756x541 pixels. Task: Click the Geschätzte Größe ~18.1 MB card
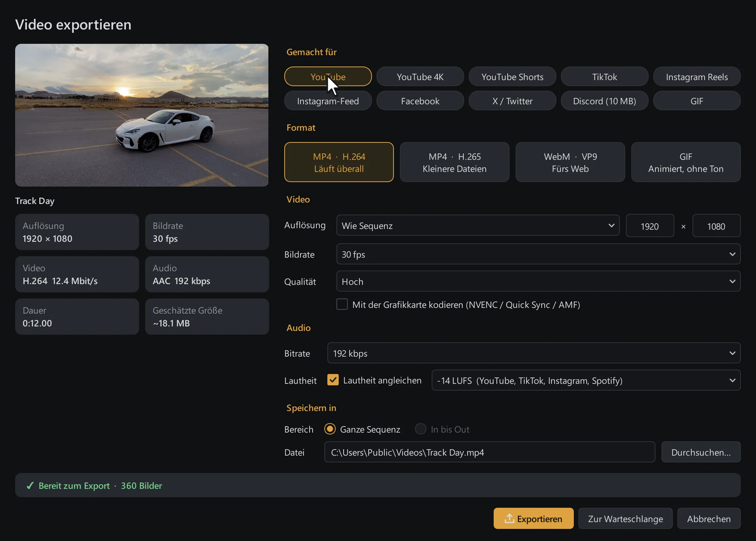207,317
